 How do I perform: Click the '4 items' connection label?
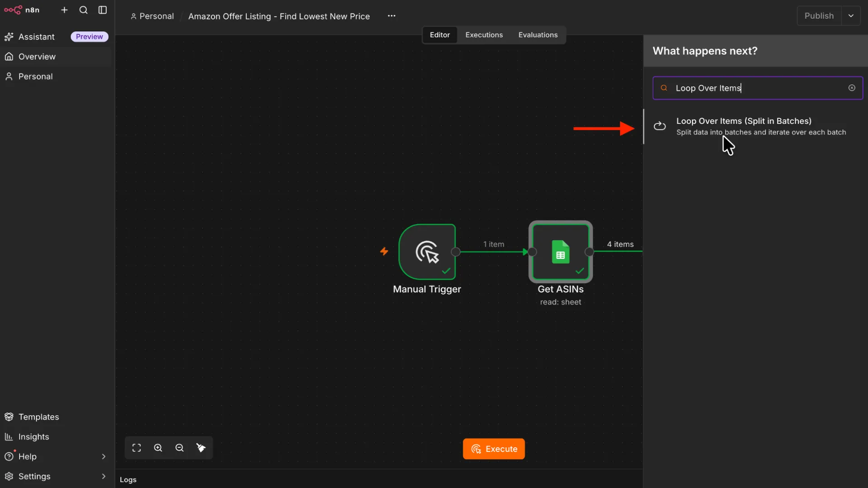(x=620, y=244)
